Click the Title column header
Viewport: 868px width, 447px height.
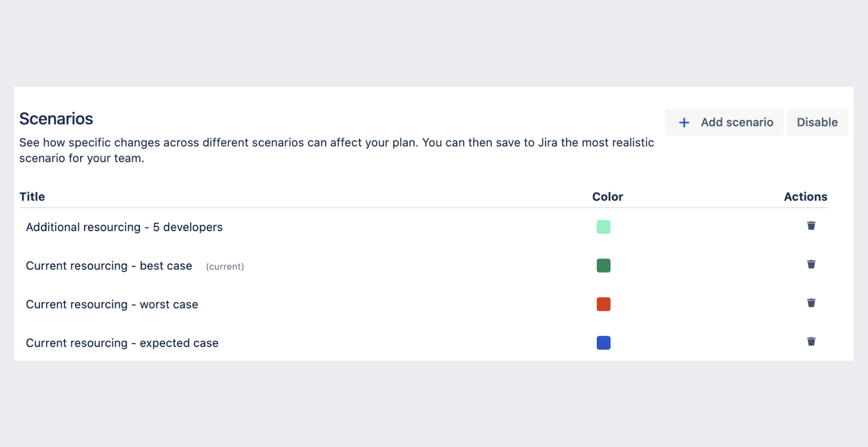[x=32, y=197]
